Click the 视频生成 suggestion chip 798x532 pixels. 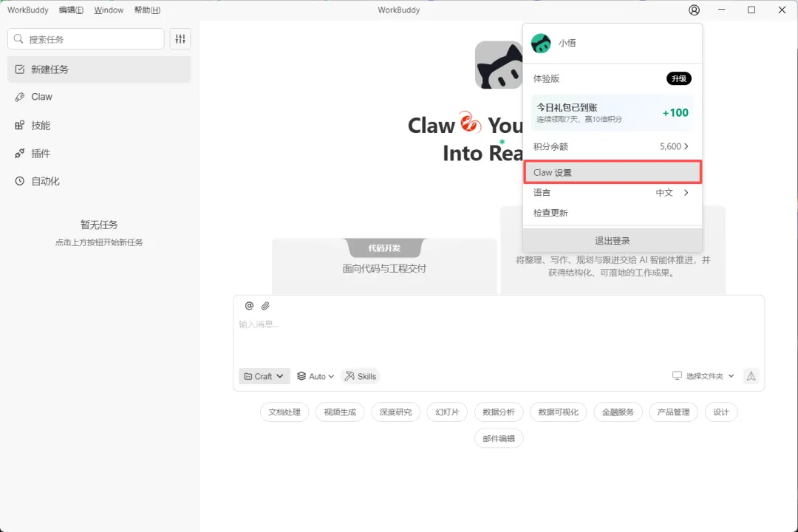pos(340,412)
